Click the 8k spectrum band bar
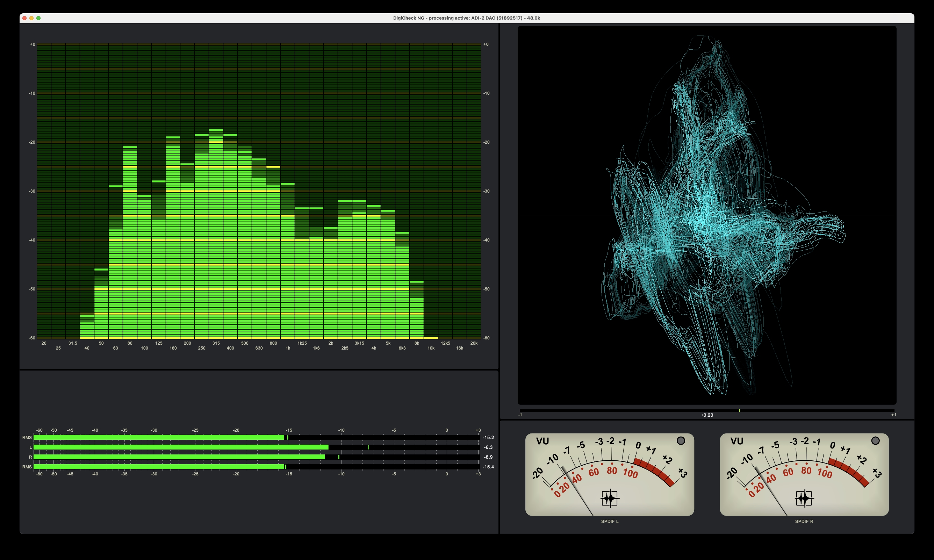The width and height of the screenshot is (934, 560). (417, 310)
